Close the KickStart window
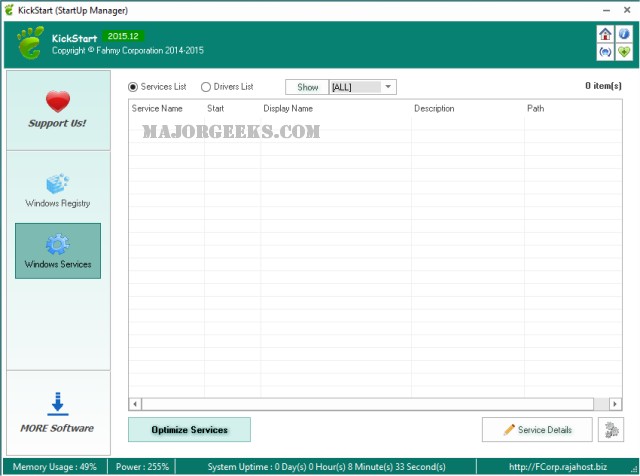640x476 pixels. pos(627,10)
